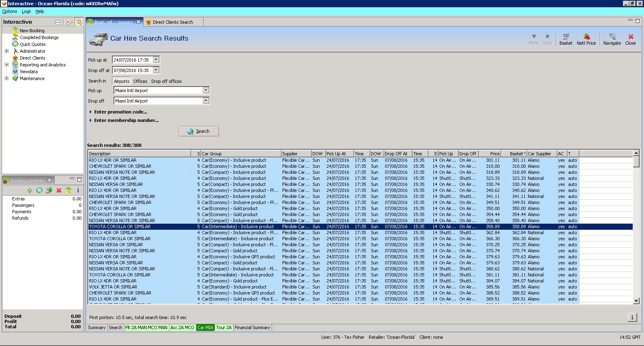Click the Pick up at date field
Image resolution: width=644 pixels, height=346 pixels.
[132, 60]
